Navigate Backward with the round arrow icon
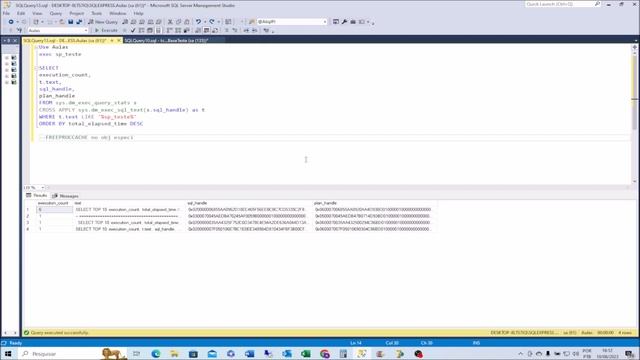640x360 pixels. coord(11,22)
